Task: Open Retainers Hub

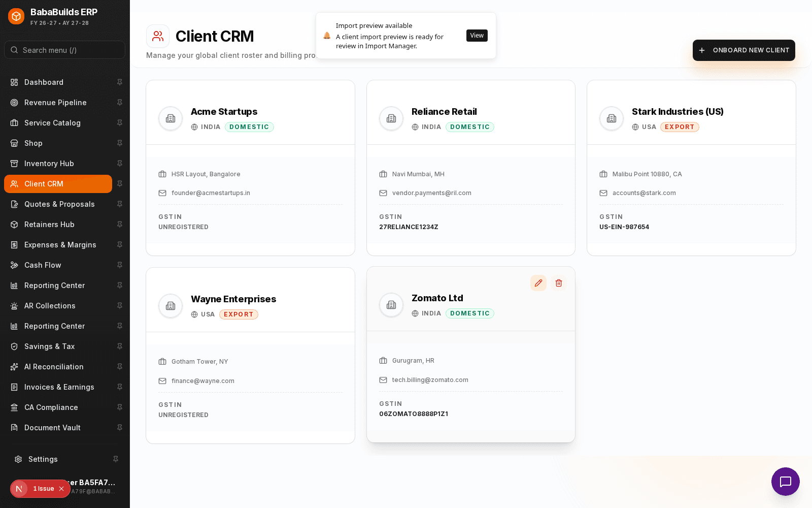Action: [x=58, y=225]
